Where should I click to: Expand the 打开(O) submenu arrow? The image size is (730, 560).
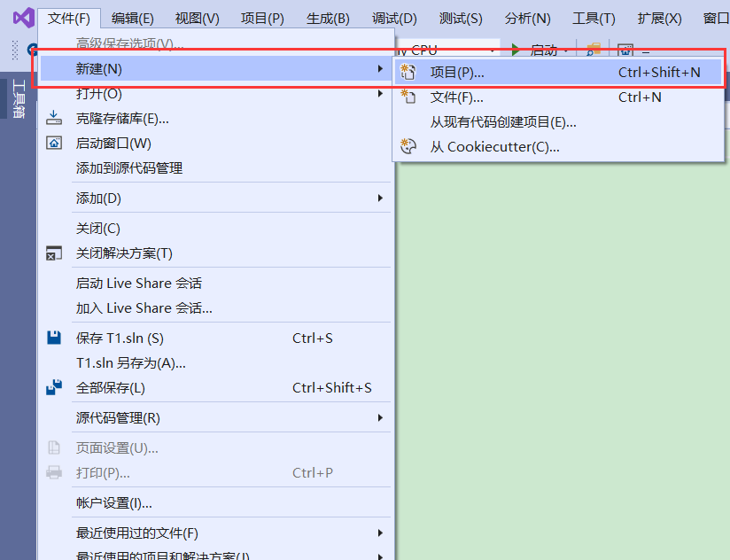coord(380,94)
